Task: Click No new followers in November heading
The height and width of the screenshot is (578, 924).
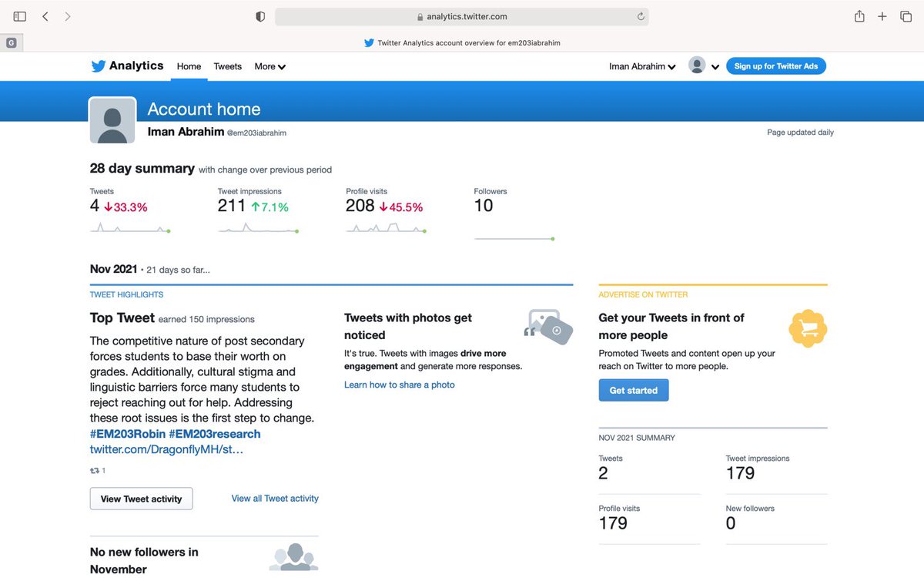Action: click(144, 560)
